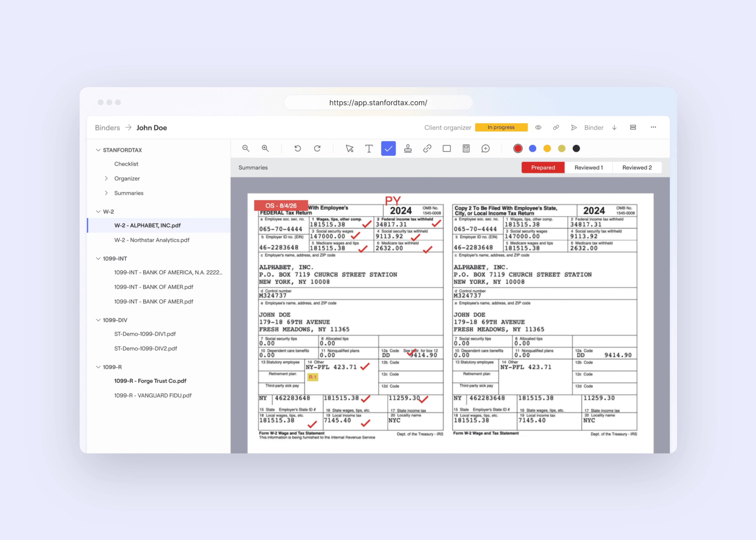Go back to Binders breadcrumb

point(107,128)
